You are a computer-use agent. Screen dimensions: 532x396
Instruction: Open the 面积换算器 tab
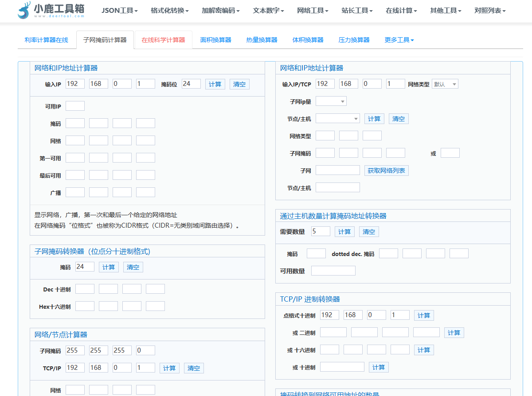(216, 40)
